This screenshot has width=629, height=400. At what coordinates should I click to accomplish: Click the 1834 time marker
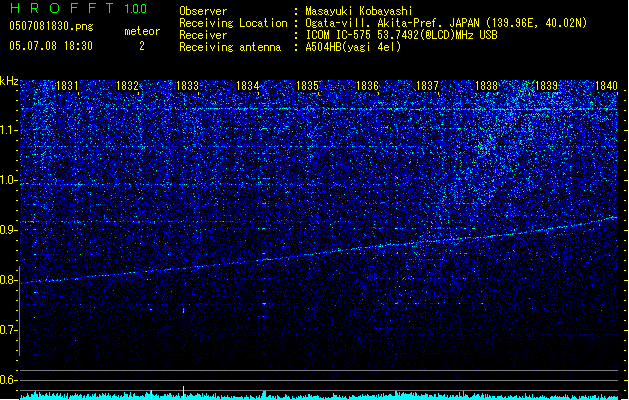tap(248, 86)
